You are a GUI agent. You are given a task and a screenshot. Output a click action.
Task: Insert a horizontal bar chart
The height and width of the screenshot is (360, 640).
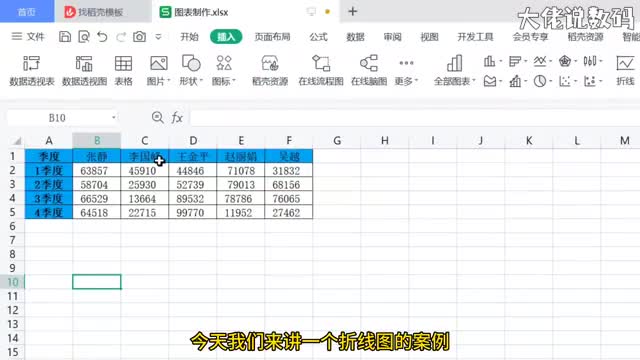pos(515,62)
